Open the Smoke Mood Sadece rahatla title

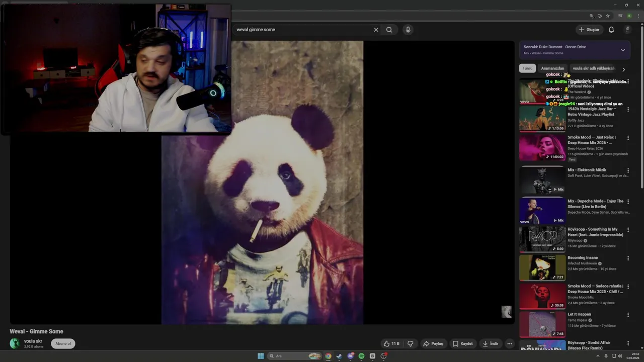point(595,289)
